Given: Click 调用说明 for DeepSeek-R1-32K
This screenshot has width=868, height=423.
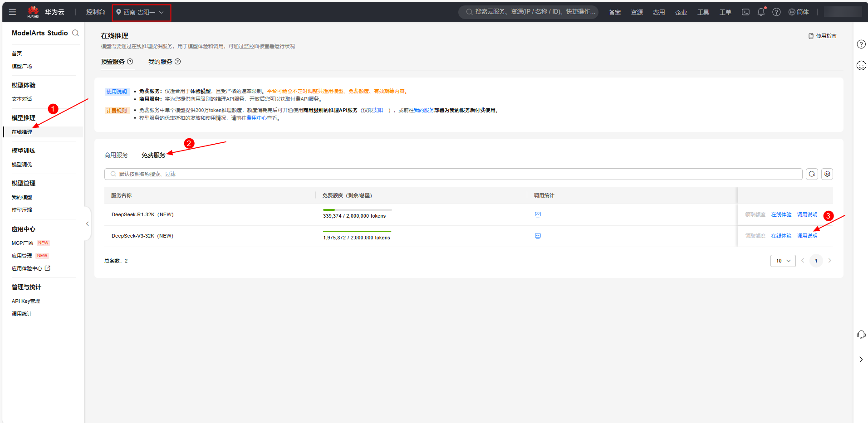Looking at the screenshot, I should click(x=807, y=214).
